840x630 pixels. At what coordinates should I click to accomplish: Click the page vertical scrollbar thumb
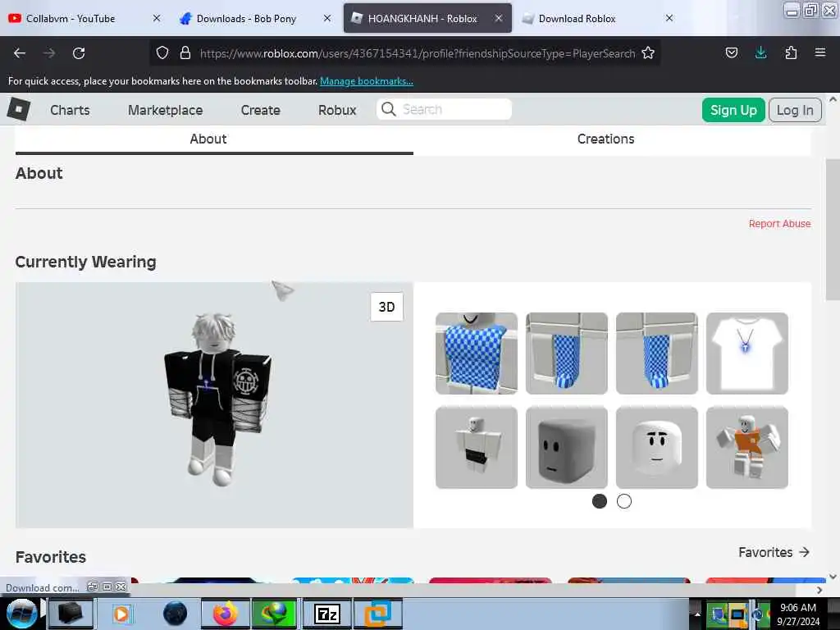[833, 230]
